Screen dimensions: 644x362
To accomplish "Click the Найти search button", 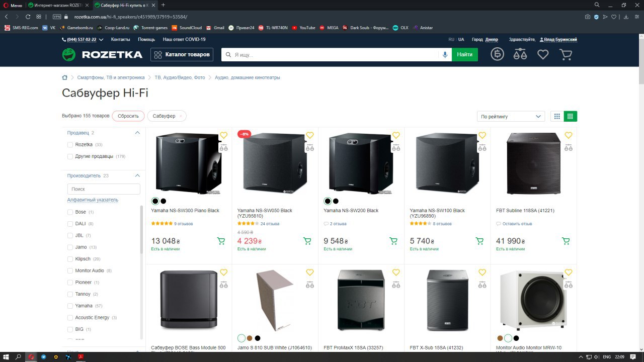I will (x=465, y=54).
